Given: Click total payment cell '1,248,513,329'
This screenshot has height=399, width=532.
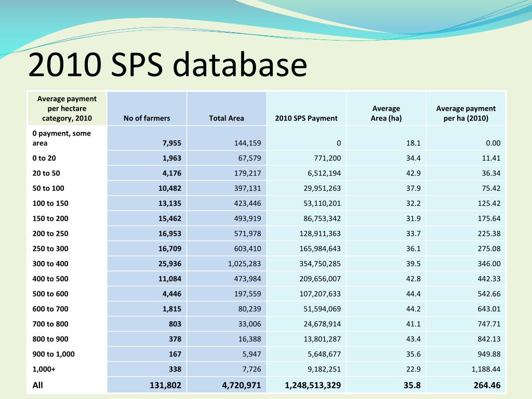Looking at the screenshot, I should point(313,385).
